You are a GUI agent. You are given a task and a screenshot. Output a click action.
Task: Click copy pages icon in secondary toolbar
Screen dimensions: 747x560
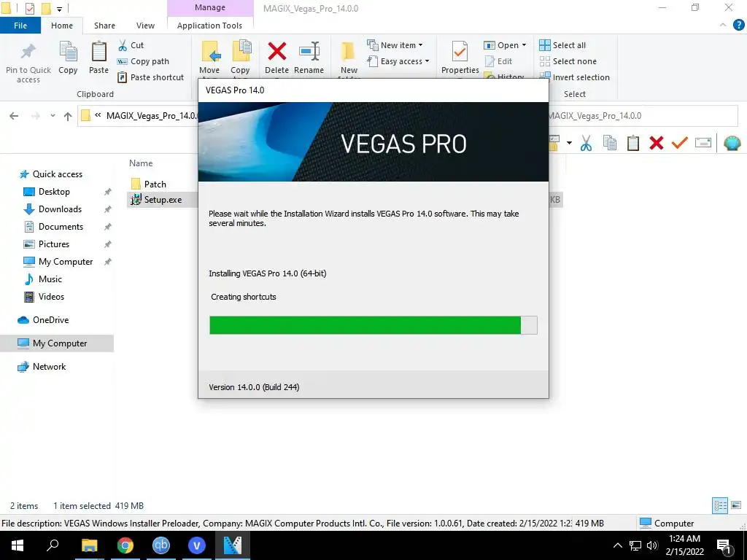pos(610,143)
